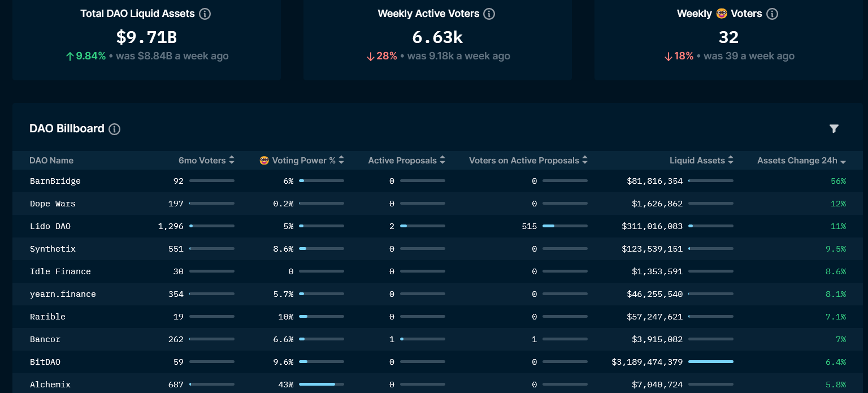Open the Dope Wars DAO row
Image resolution: width=868 pixels, height=393 pixels.
coord(438,204)
